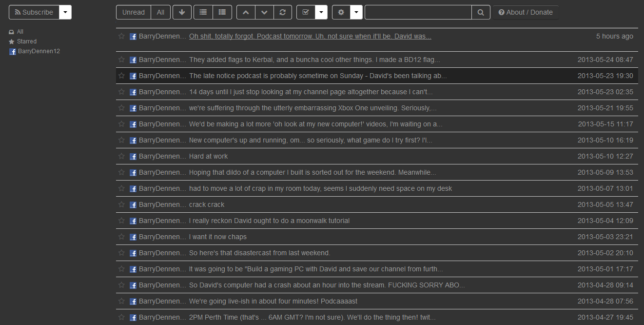The width and height of the screenshot is (644, 325).
Task: Click the search input field
Action: tap(418, 12)
